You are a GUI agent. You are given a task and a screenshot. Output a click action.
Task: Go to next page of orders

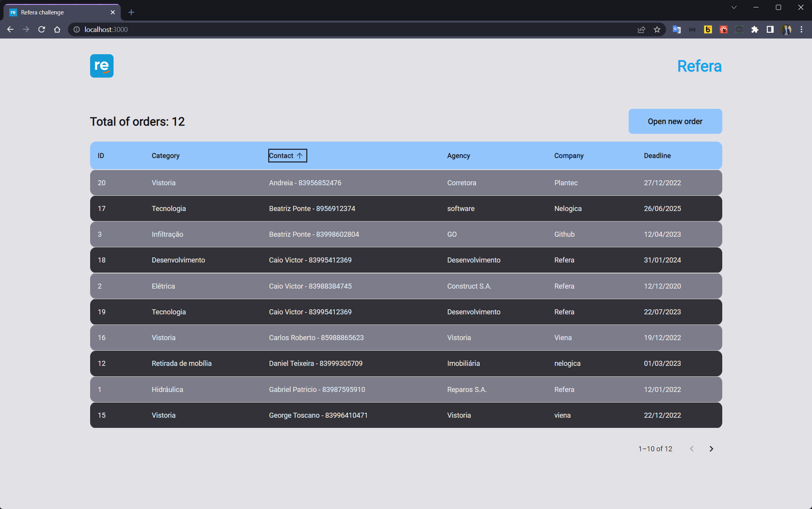click(x=711, y=449)
